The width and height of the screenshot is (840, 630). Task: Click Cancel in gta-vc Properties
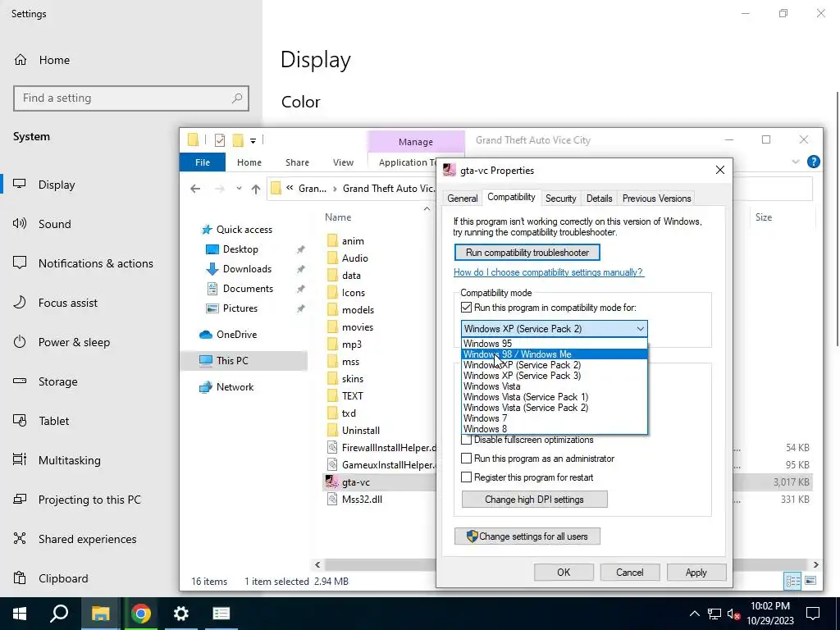pyautogui.click(x=629, y=572)
